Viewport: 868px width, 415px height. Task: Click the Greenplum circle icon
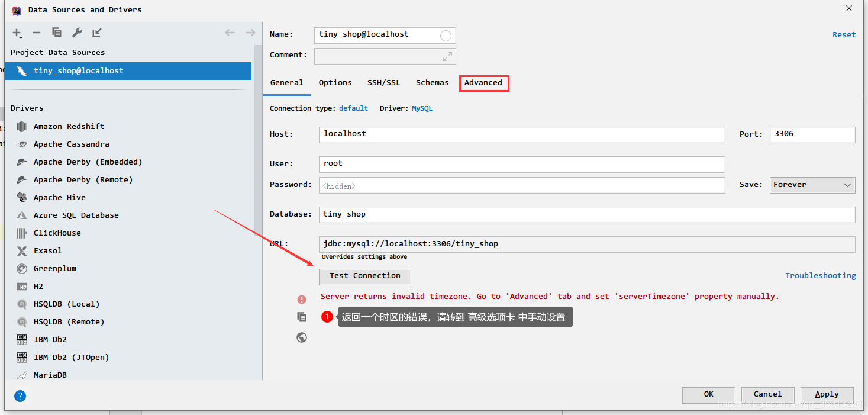(22, 268)
